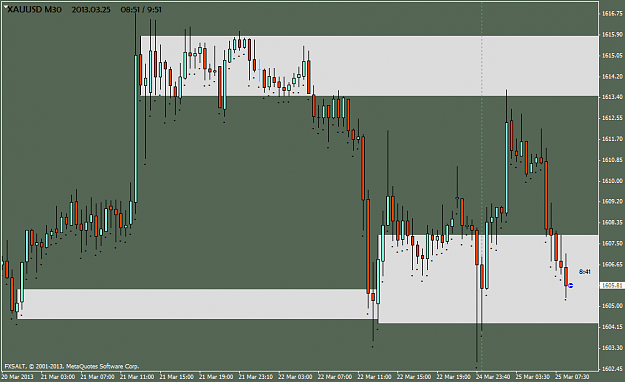
Task: Click the small triangle in the top-left chart corner
Action: point(5,6)
